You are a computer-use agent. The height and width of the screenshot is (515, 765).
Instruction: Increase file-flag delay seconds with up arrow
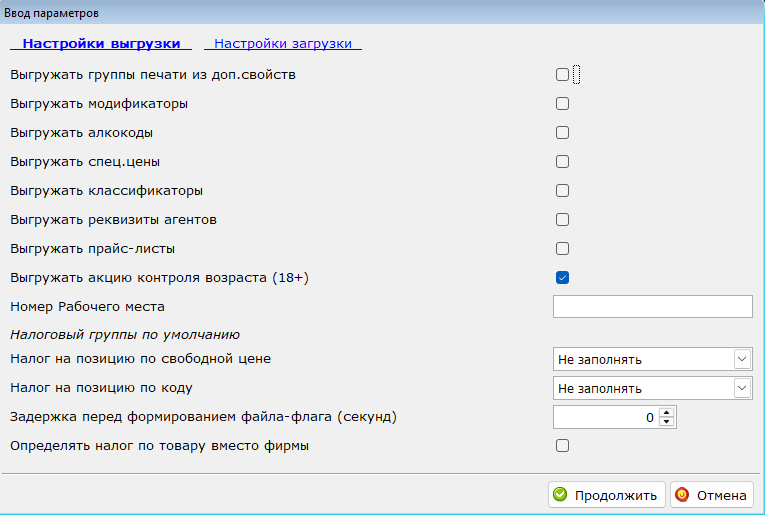click(666, 413)
